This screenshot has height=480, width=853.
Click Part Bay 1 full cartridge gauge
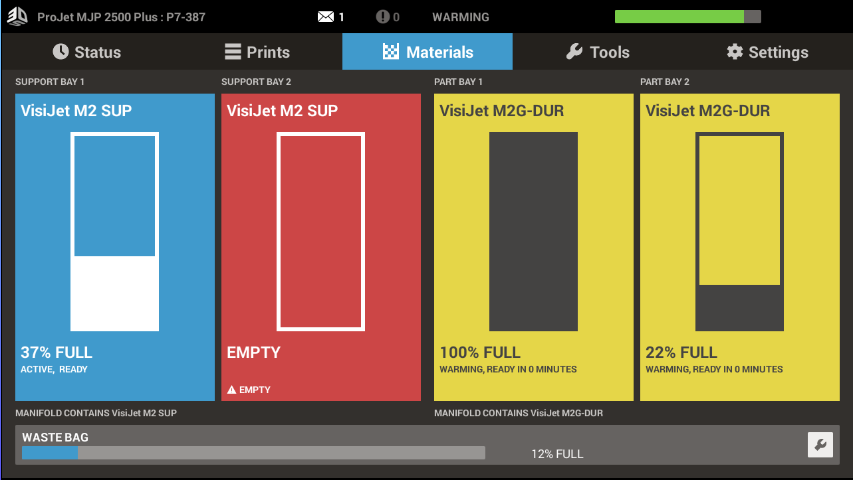[533, 231]
